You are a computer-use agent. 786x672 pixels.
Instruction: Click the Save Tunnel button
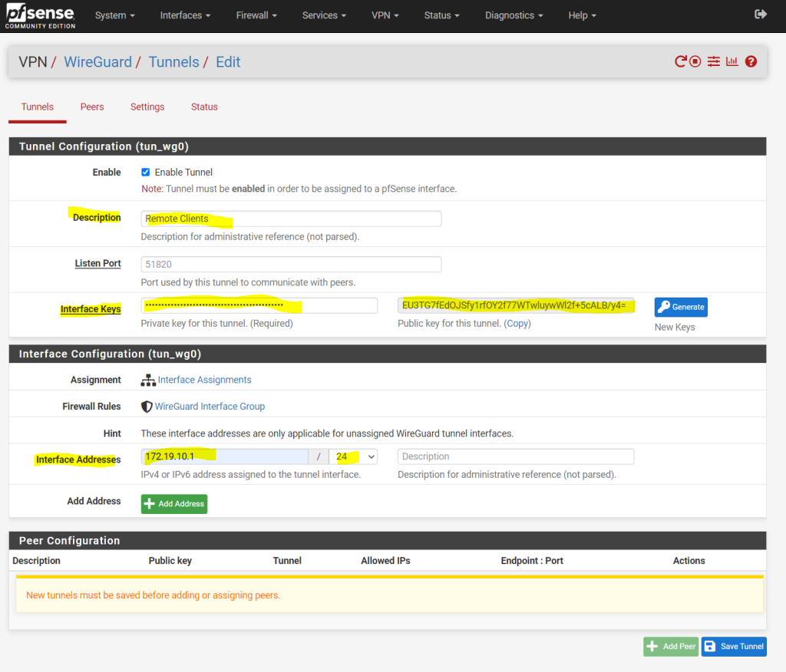(734, 647)
